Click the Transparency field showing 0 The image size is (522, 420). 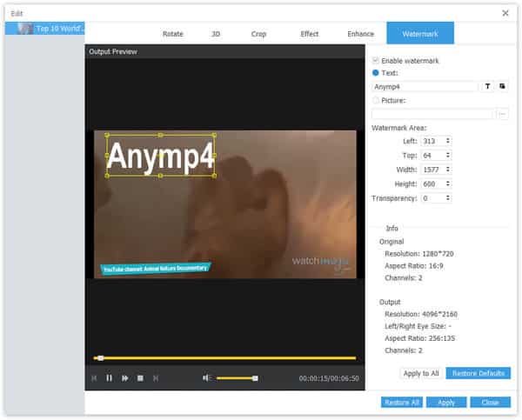coord(432,198)
